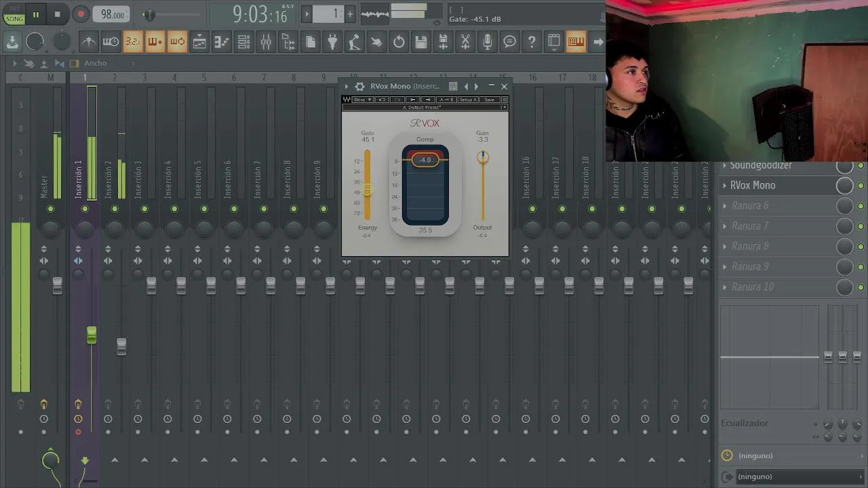This screenshot has width=868, height=488.
Task: Click the Save button in RVox
Action: tap(489, 100)
